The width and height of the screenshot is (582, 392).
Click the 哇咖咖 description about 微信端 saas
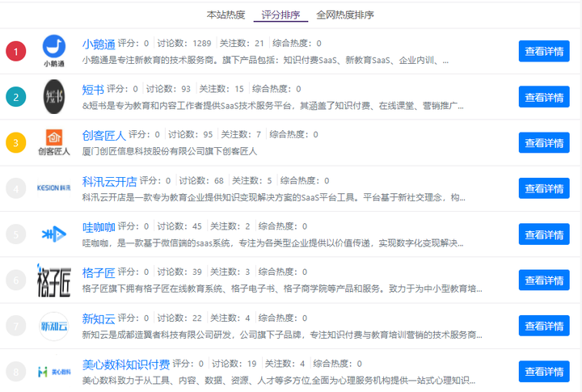(x=273, y=243)
